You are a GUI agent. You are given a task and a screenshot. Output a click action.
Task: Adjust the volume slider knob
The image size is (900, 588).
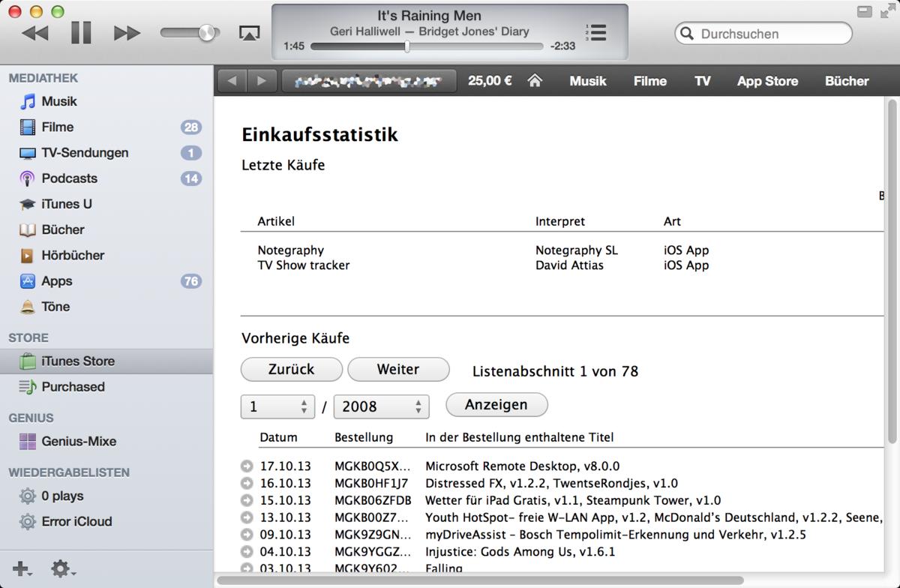pos(207,33)
